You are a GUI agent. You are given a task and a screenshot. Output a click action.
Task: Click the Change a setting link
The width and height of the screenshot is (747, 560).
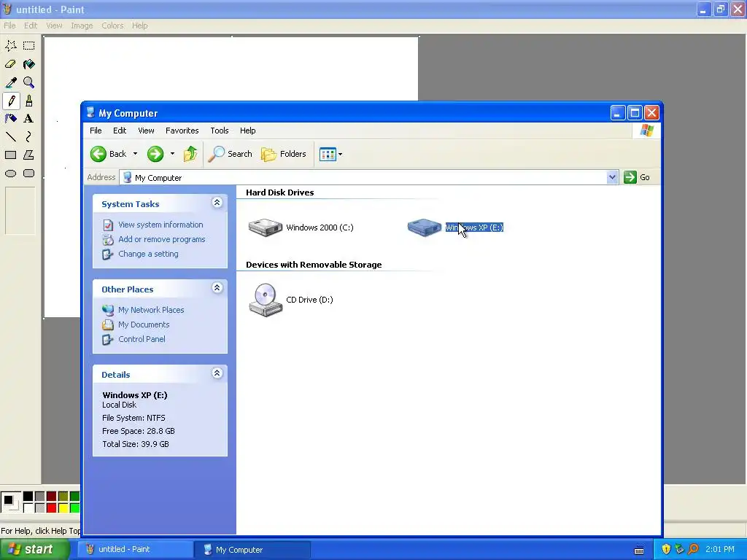[148, 254]
